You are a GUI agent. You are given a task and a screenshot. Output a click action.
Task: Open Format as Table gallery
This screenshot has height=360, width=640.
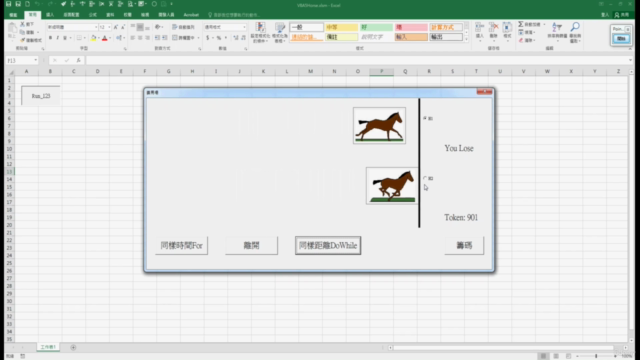tap(280, 33)
